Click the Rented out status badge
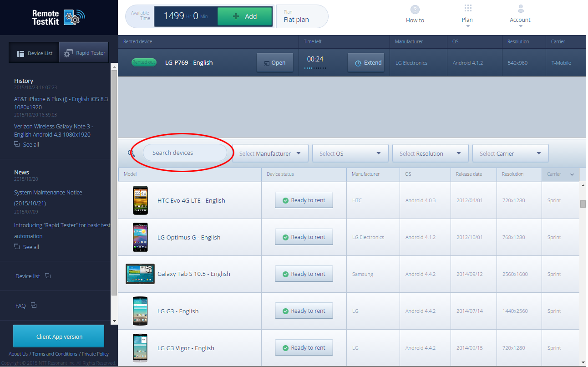Viewport: 588px width, 367px height. pyautogui.click(x=144, y=62)
